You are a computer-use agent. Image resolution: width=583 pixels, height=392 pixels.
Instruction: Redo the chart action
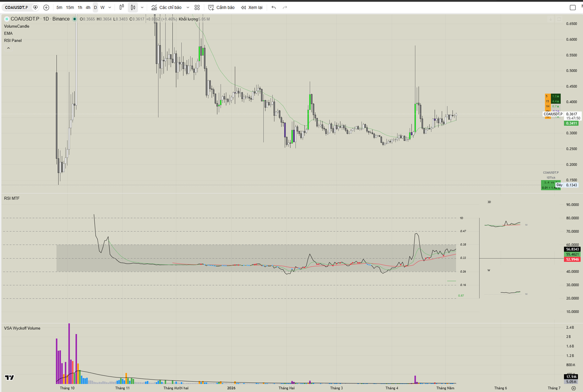tap(285, 7)
